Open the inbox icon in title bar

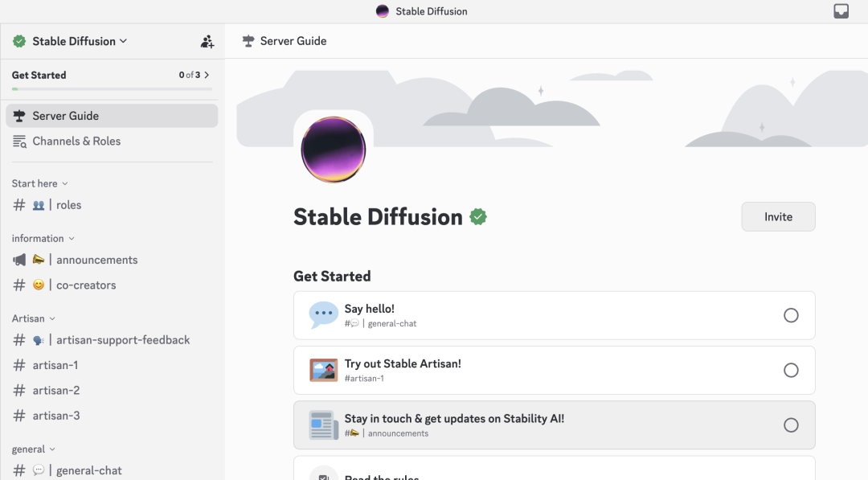(841, 11)
